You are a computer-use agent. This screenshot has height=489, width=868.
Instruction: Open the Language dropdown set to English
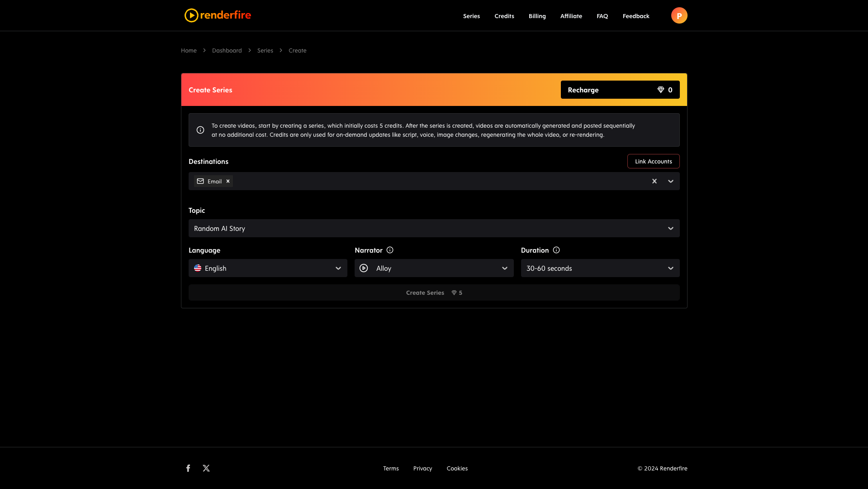[268, 268]
